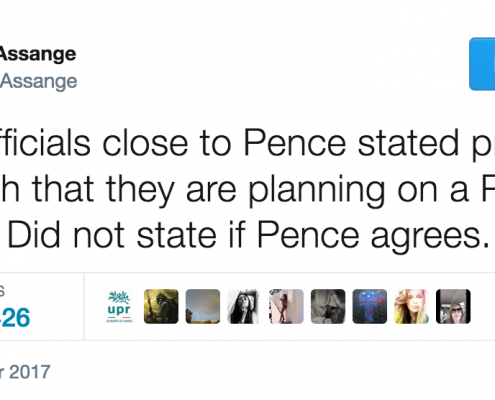This screenshot has width=495, height=400.
Task: Click the tweet line 'officials close to Pence'
Action: pos(247,143)
